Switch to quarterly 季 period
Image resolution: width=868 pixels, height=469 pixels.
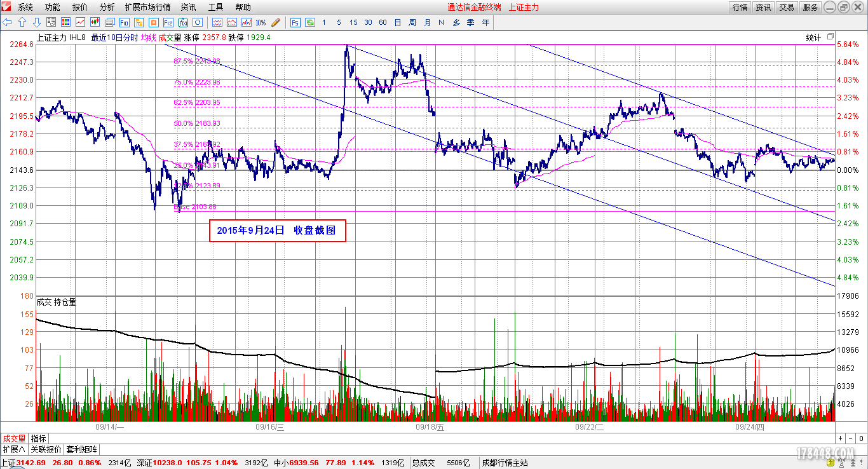[471, 22]
